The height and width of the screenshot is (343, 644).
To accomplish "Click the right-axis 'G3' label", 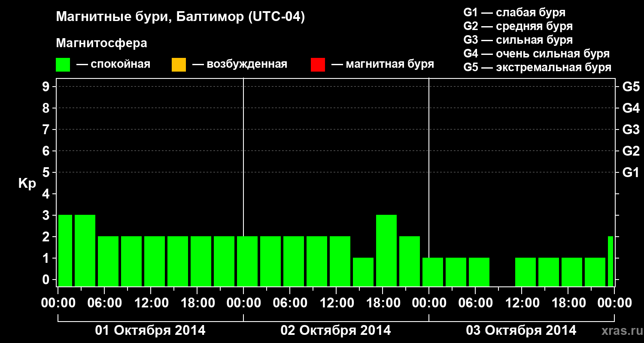I will 631,129.
